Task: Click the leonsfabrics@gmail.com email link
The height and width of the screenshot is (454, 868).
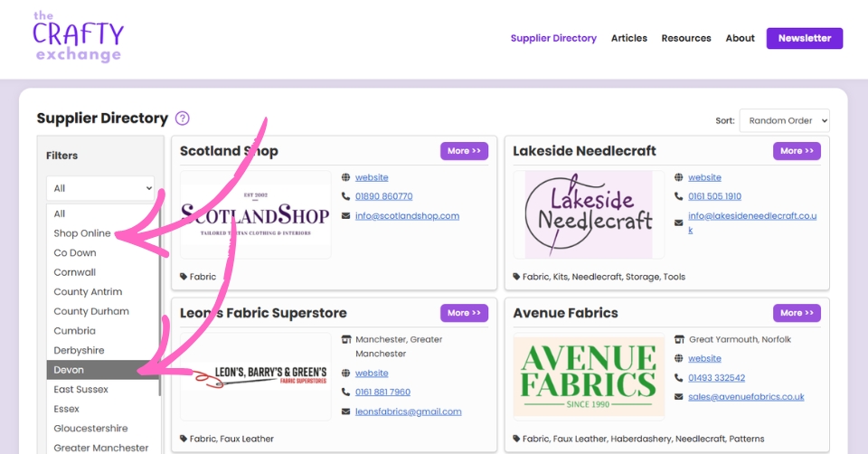Action: tap(408, 411)
